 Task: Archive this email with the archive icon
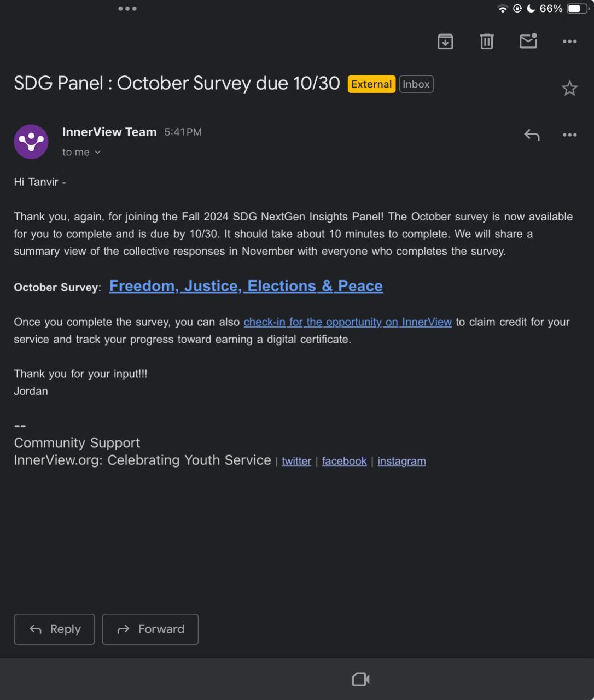click(x=445, y=42)
